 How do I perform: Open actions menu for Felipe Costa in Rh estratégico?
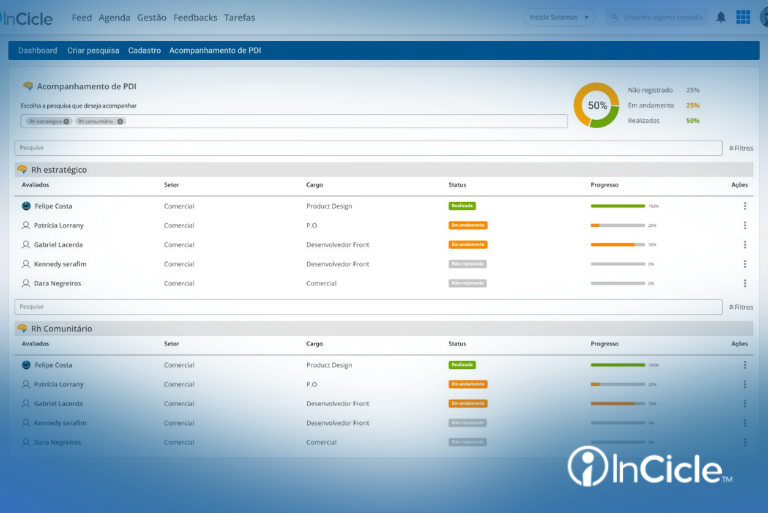pyautogui.click(x=745, y=206)
